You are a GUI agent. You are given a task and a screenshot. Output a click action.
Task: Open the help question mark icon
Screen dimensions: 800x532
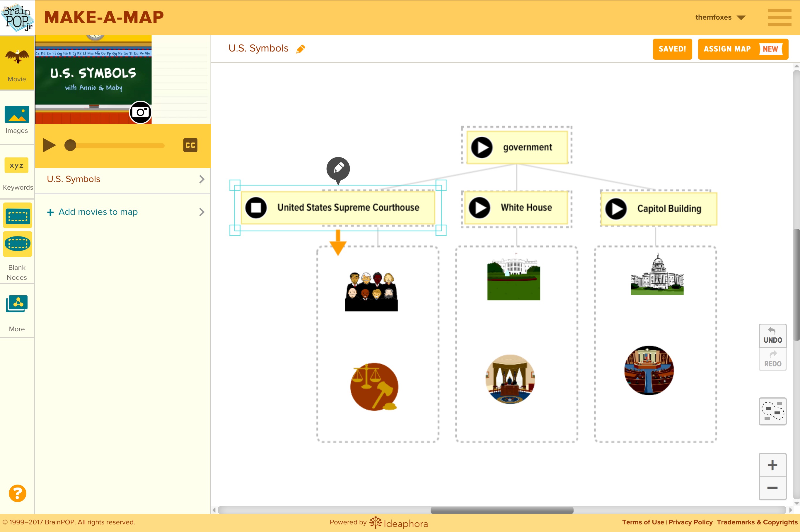pyautogui.click(x=17, y=493)
